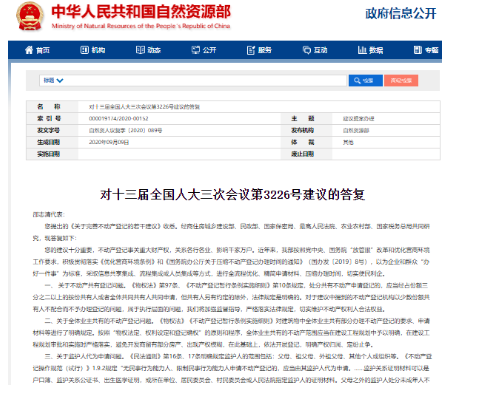The height and width of the screenshot is (395, 491).
Task: Click the 名称 label cell
Action: coord(52,107)
